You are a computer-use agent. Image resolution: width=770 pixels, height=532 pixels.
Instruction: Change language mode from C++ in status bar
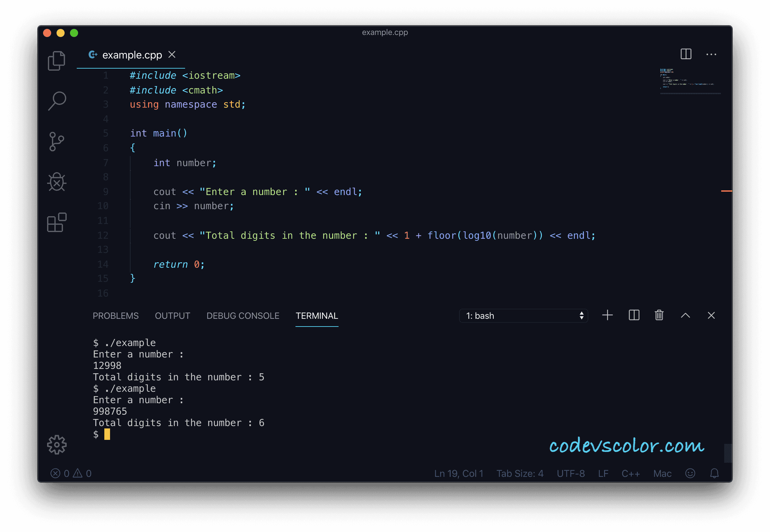coord(630,473)
